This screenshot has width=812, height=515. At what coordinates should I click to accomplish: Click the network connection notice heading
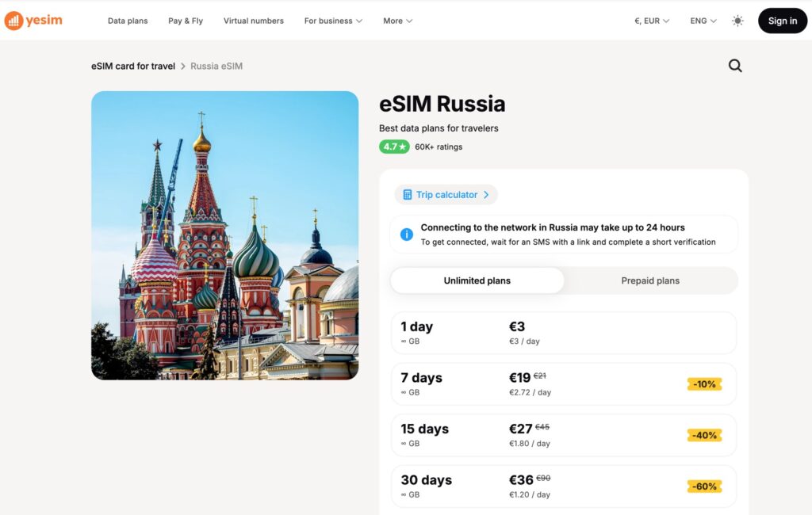[x=553, y=227]
